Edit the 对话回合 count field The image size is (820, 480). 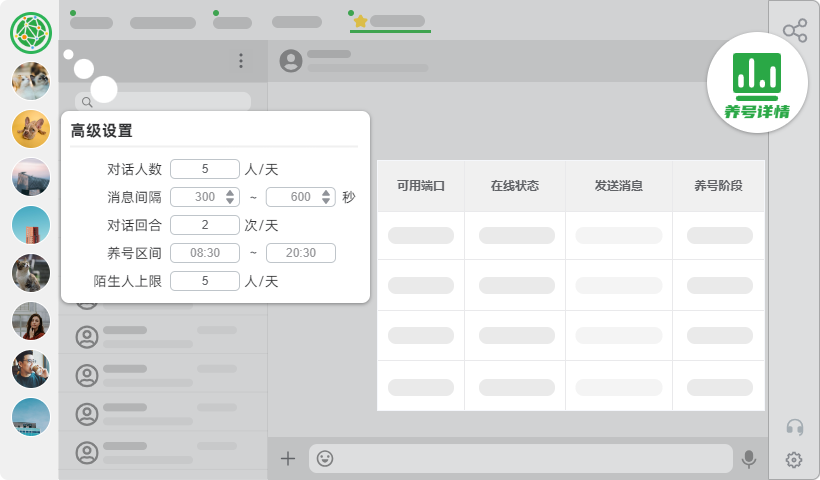pyautogui.click(x=205, y=225)
